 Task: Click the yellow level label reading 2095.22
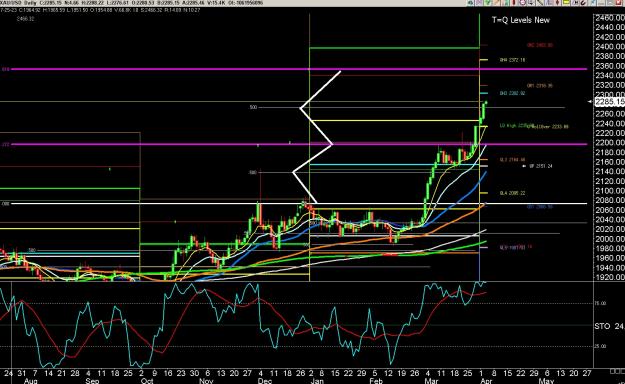pos(513,193)
